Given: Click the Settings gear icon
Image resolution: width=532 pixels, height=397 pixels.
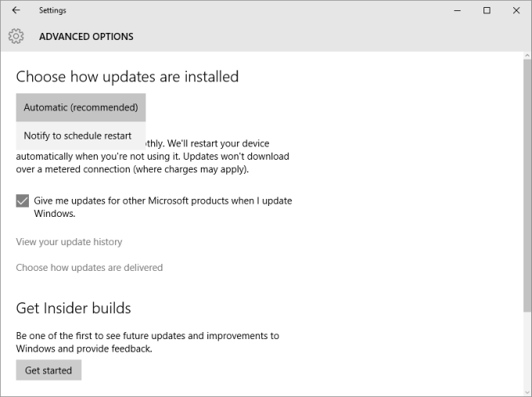Looking at the screenshot, I should coord(16,37).
